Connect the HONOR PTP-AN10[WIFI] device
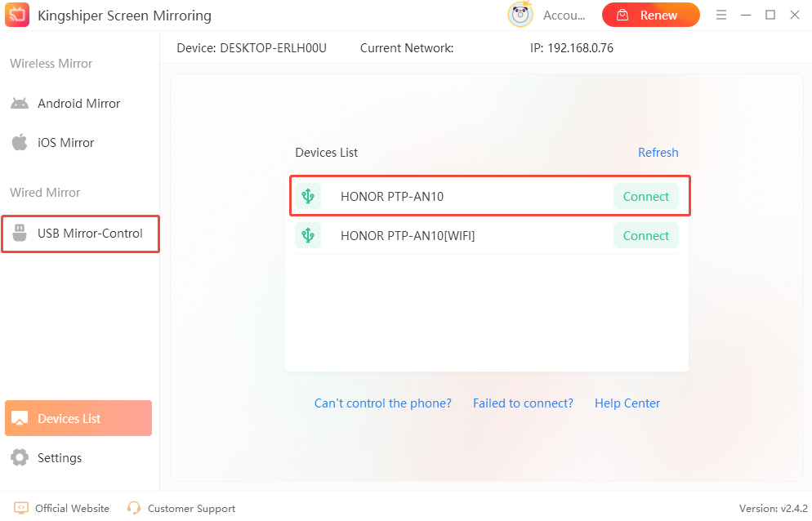Viewport: 812px width, 521px height. pyautogui.click(x=645, y=235)
